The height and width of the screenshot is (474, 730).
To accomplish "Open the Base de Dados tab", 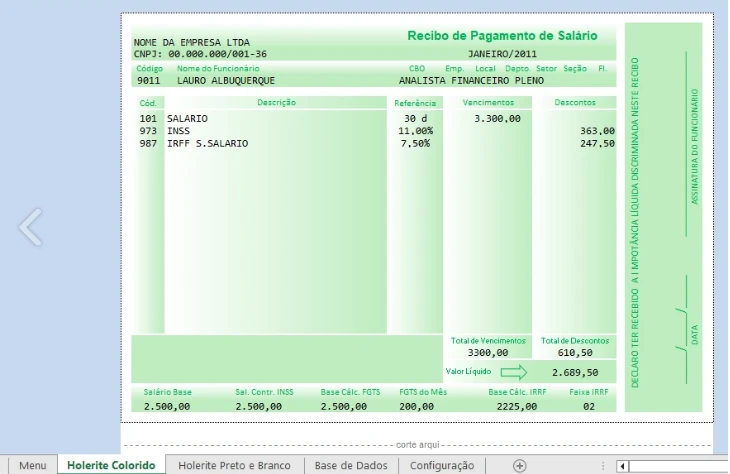I will 350,465.
